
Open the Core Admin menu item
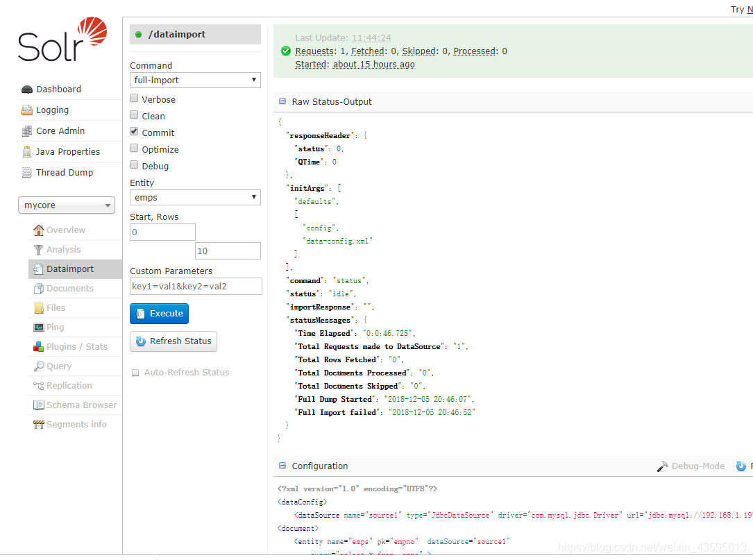(x=60, y=130)
